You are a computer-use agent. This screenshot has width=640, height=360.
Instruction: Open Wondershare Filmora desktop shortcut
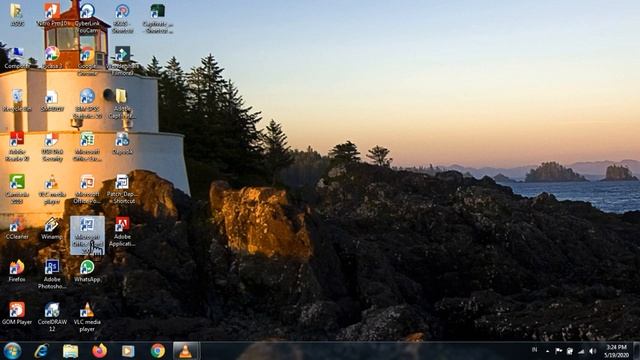pos(122,61)
